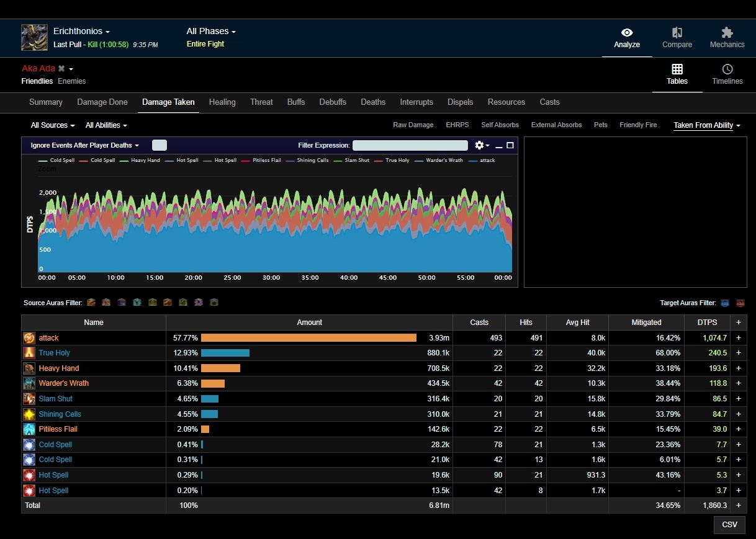This screenshot has height=539, width=756.
Task: Expand the All Sources dropdown
Action: [53, 125]
